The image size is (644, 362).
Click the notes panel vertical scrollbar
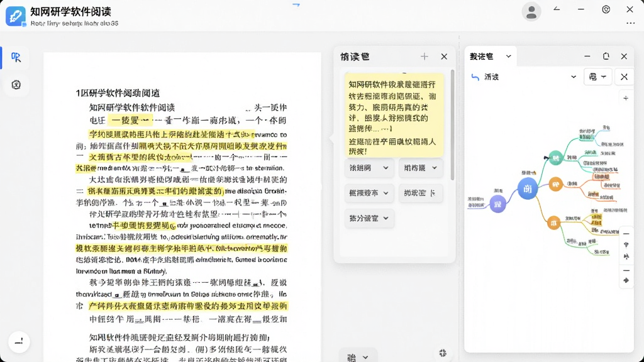click(x=452, y=125)
